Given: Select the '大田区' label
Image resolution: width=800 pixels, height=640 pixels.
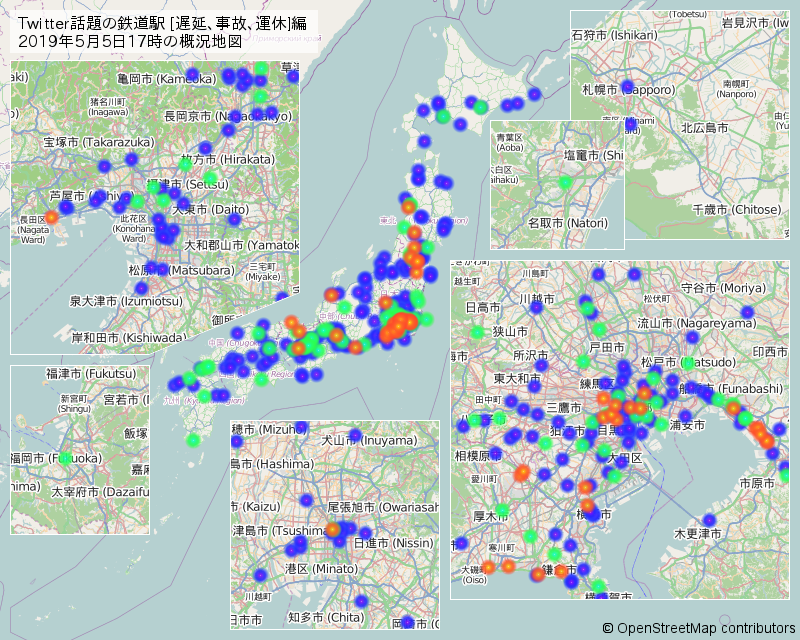Looking at the screenshot, I should (x=624, y=458).
